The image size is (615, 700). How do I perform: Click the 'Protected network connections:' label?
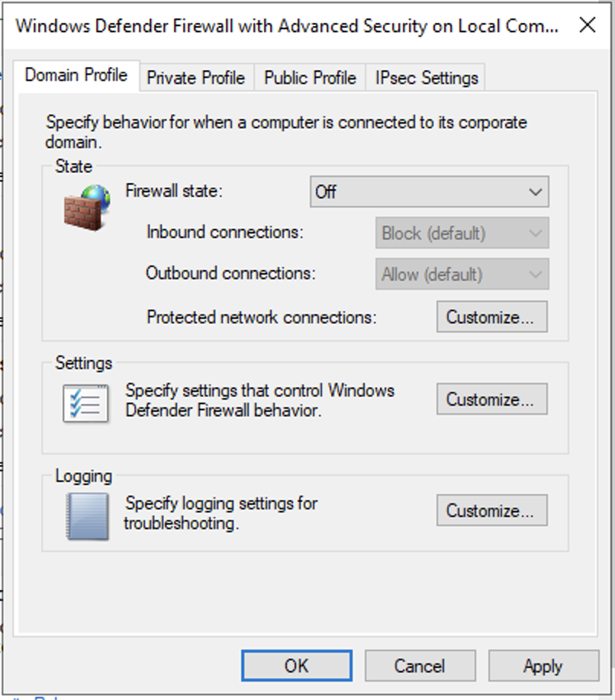pyautogui.click(x=262, y=317)
